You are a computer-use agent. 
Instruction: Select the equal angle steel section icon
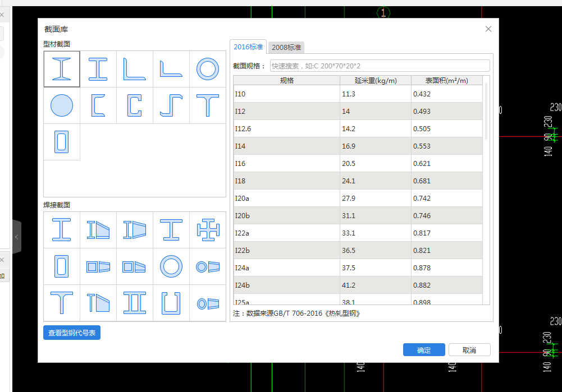pyautogui.click(x=135, y=69)
